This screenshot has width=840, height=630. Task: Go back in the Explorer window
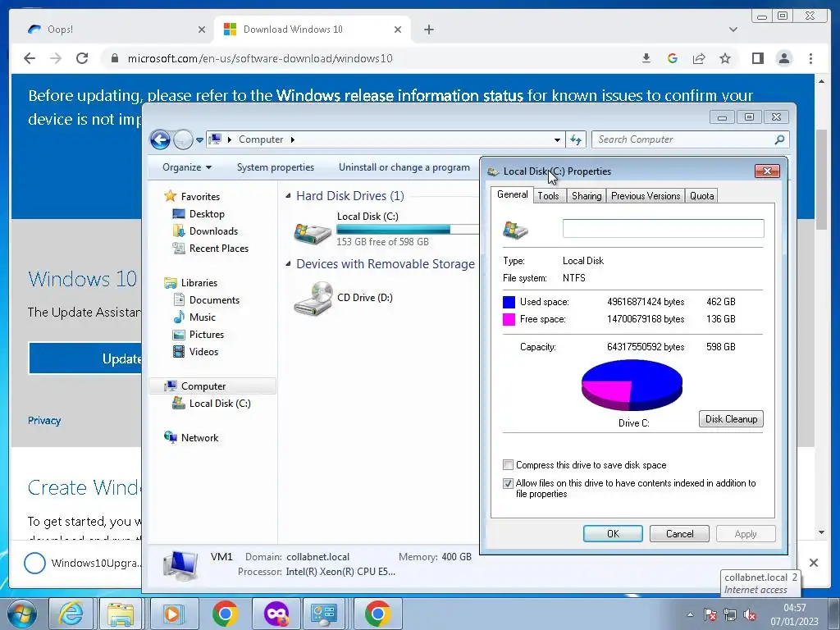click(160, 139)
